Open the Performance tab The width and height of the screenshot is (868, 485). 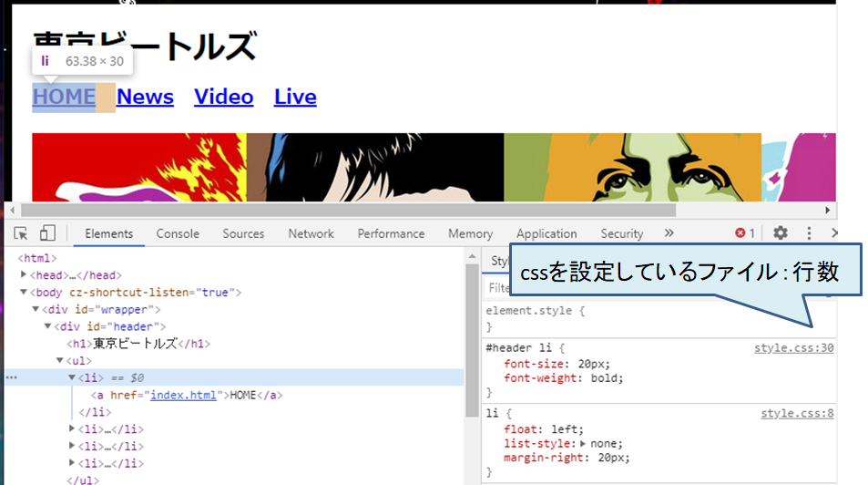(391, 234)
